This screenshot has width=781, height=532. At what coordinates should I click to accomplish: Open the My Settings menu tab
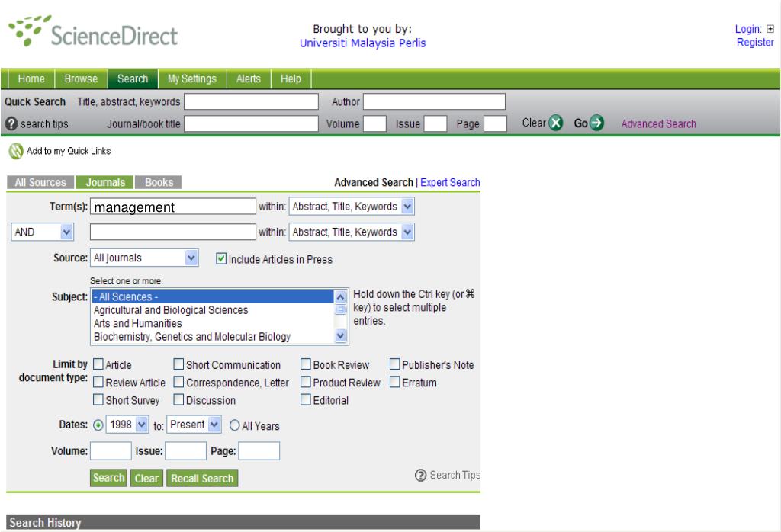(192, 79)
